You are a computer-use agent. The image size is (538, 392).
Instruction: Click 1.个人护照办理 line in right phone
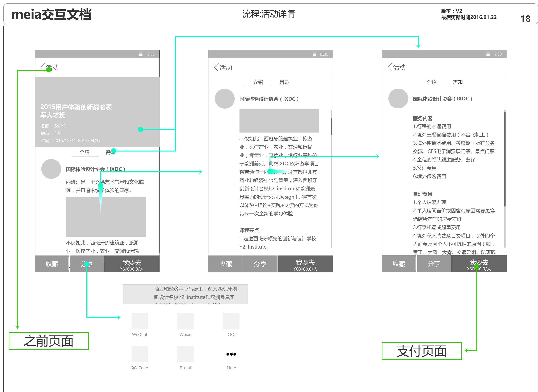click(x=430, y=202)
